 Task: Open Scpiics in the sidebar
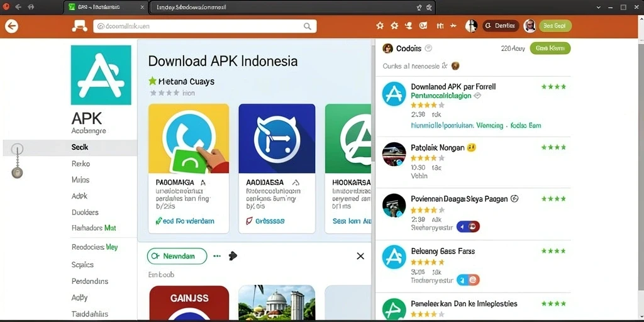coord(82,265)
